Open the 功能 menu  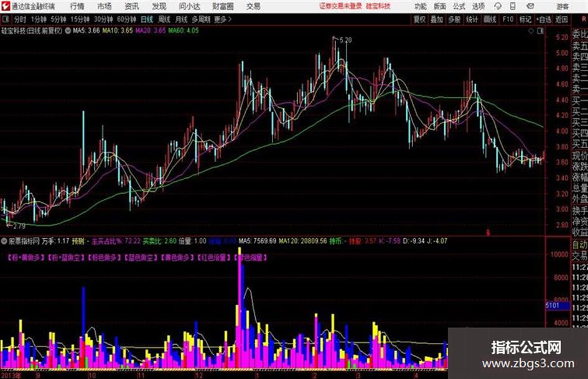coord(421,6)
